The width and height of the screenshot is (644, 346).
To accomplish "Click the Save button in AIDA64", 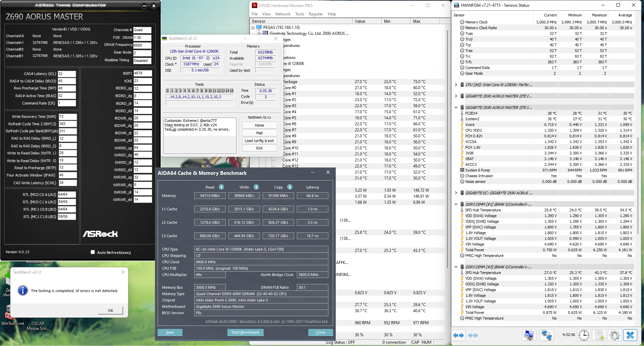I will (x=170, y=332).
